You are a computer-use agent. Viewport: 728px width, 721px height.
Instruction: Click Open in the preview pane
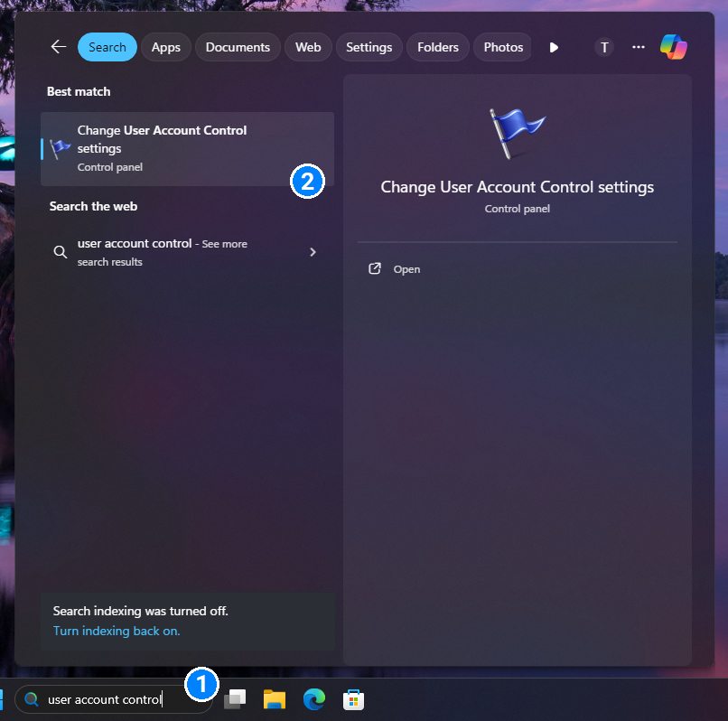coord(406,269)
